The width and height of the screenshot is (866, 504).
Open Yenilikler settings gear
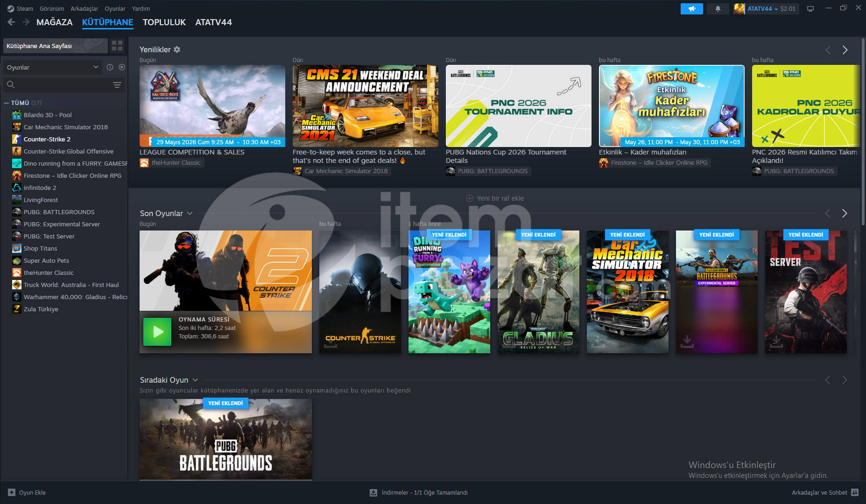[177, 49]
